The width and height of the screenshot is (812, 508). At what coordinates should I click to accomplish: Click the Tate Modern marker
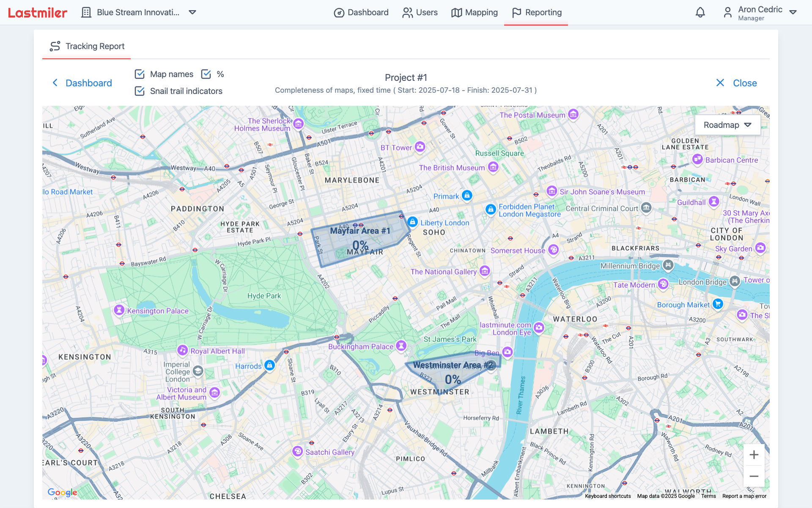[x=663, y=284]
